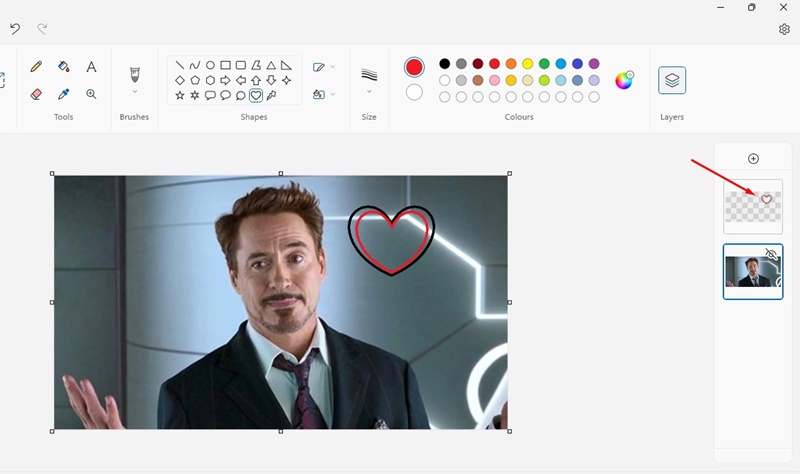Viewport: 800px width, 474px height.
Task: Pick the yellow colour swatch
Action: coord(528,64)
